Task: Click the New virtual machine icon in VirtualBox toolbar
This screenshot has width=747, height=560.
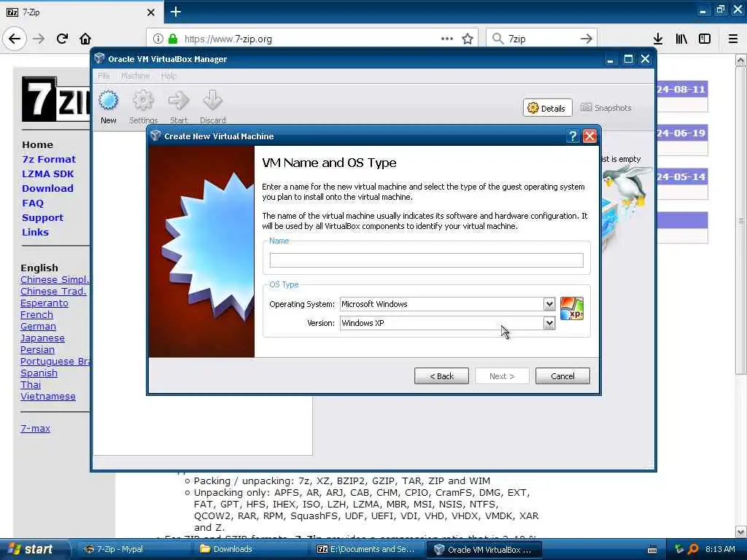Action: point(108,101)
